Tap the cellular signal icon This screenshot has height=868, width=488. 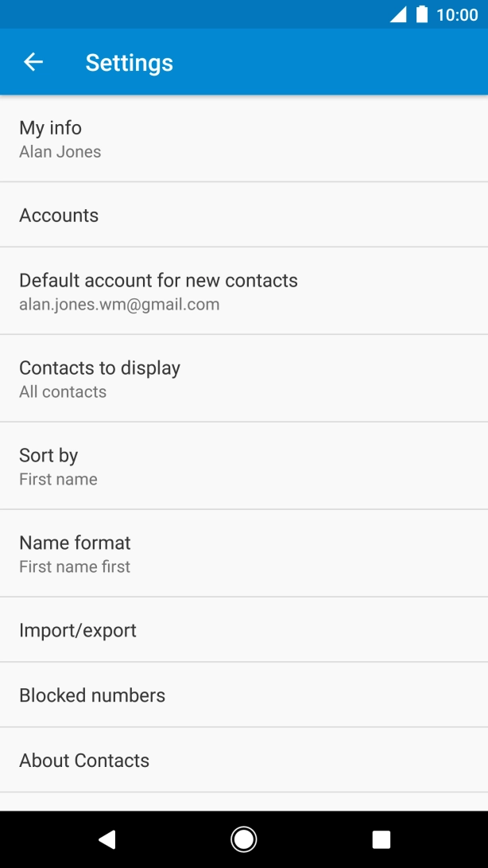397,14
